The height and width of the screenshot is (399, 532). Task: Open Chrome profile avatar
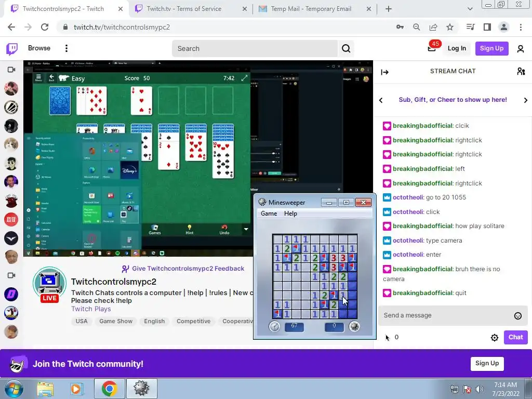pyautogui.click(x=504, y=27)
